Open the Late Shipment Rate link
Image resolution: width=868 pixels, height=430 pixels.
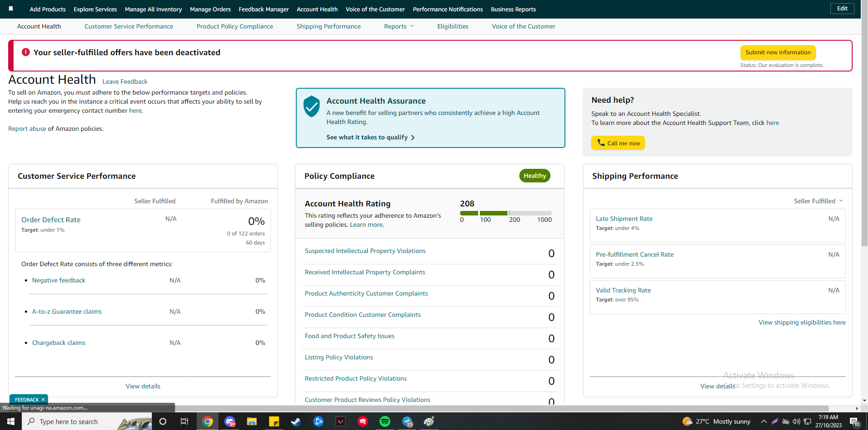point(624,219)
